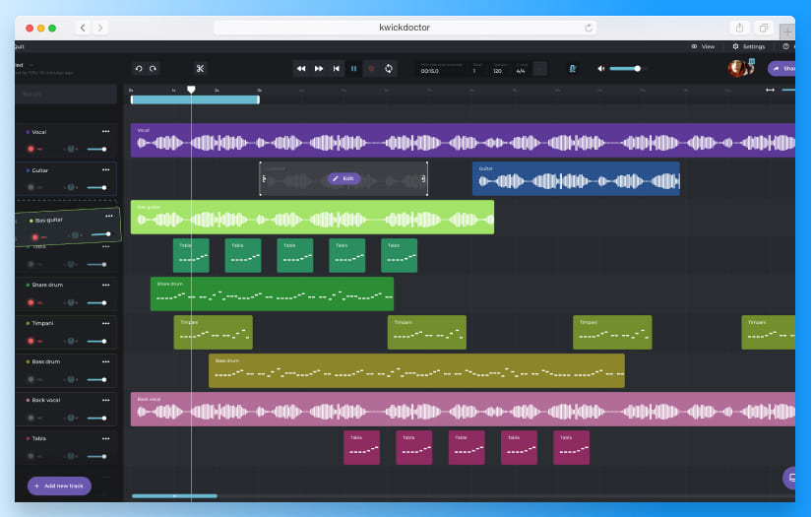This screenshot has height=517, width=812.
Task: Click the metronome icon
Action: click(x=572, y=68)
